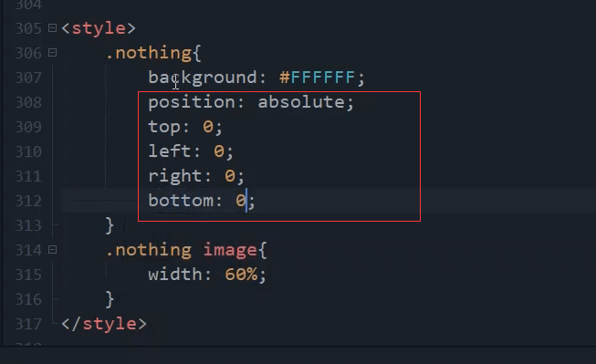The width and height of the screenshot is (596, 364).
Task: Click the right property on line 311
Action: (x=175, y=176)
